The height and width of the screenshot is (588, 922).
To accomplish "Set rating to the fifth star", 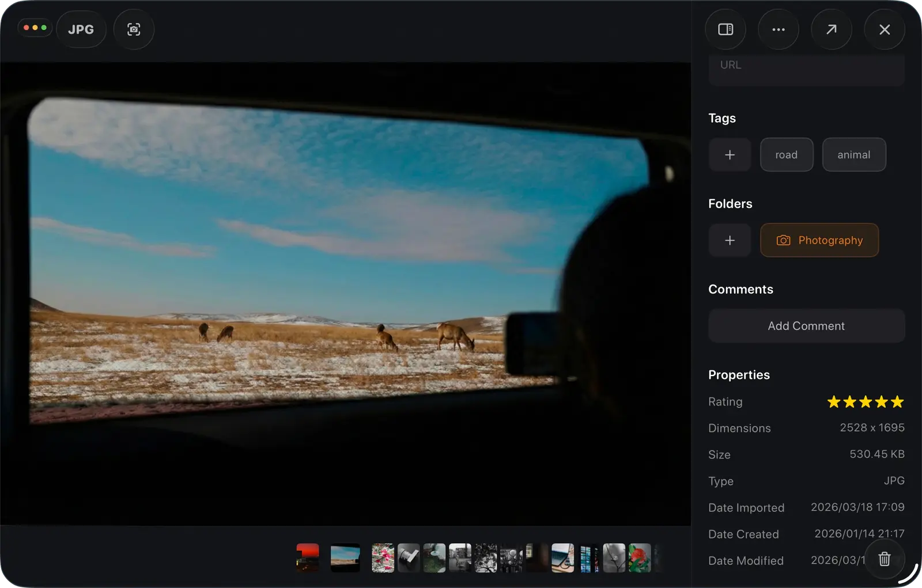I will (897, 402).
